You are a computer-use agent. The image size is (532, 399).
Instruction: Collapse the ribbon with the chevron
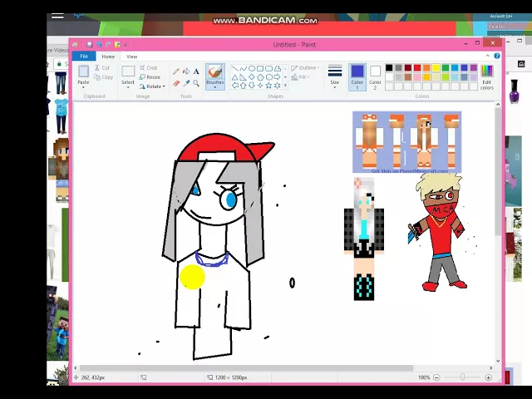click(x=488, y=56)
